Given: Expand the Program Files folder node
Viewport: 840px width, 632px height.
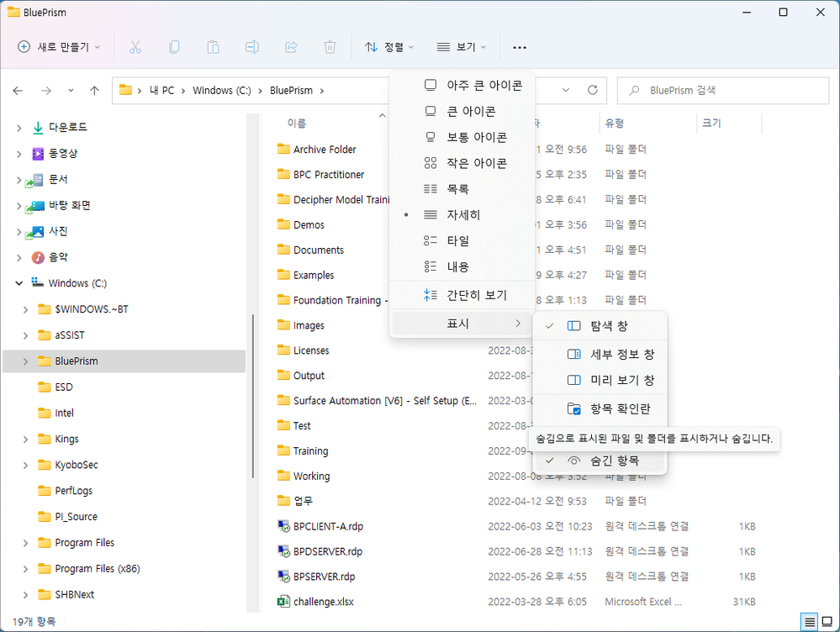Looking at the screenshot, I should pos(25,543).
